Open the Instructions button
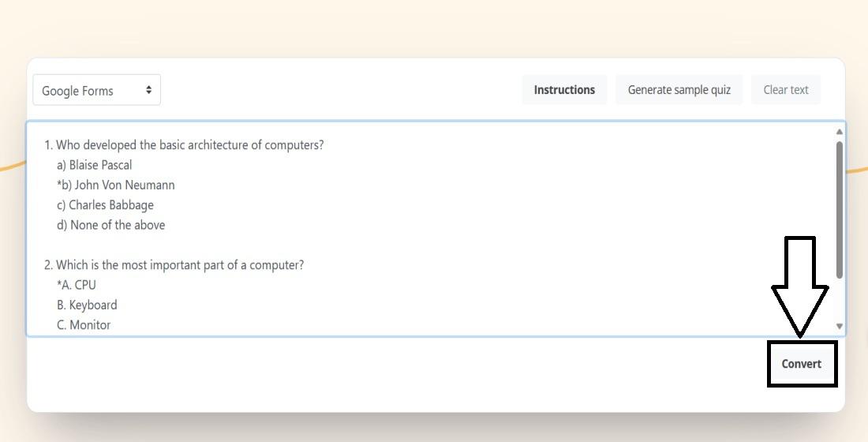 (564, 90)
